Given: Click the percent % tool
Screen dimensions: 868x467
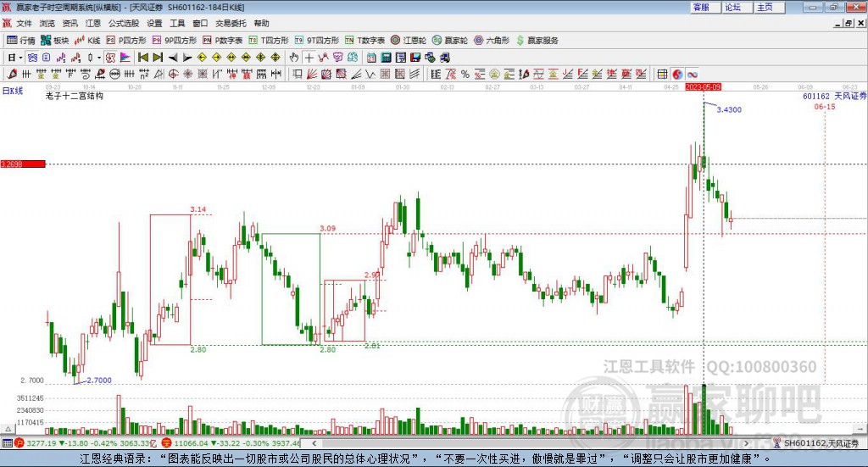Looking at the screenshot, I should (x=465, y=74).
